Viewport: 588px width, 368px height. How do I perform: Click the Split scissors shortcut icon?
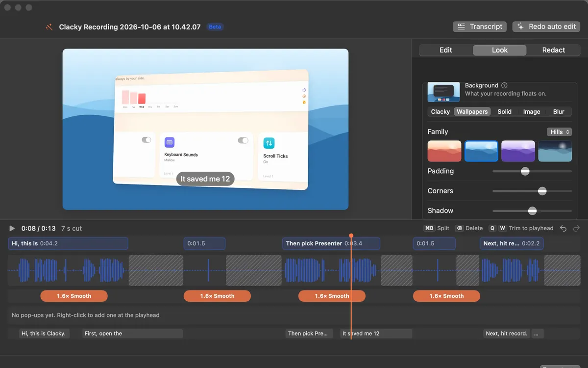coord(430,228)
